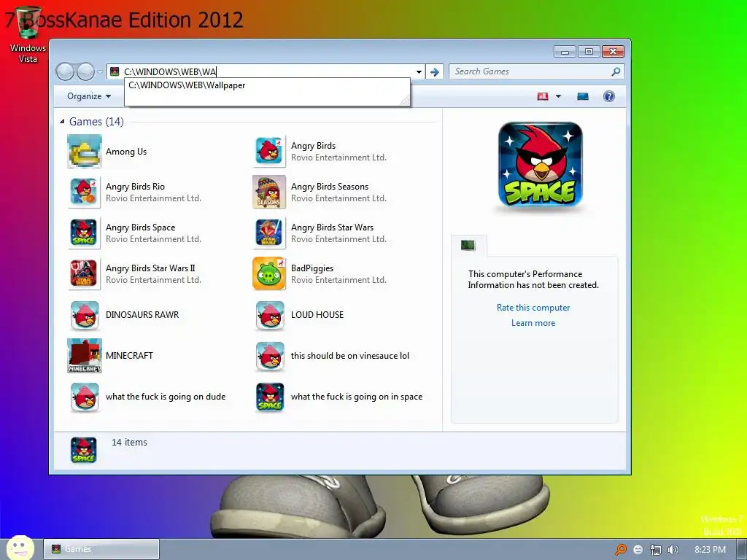Open the volume speaker tray icon
The image size is (747, 560).
tap(673, 550)
